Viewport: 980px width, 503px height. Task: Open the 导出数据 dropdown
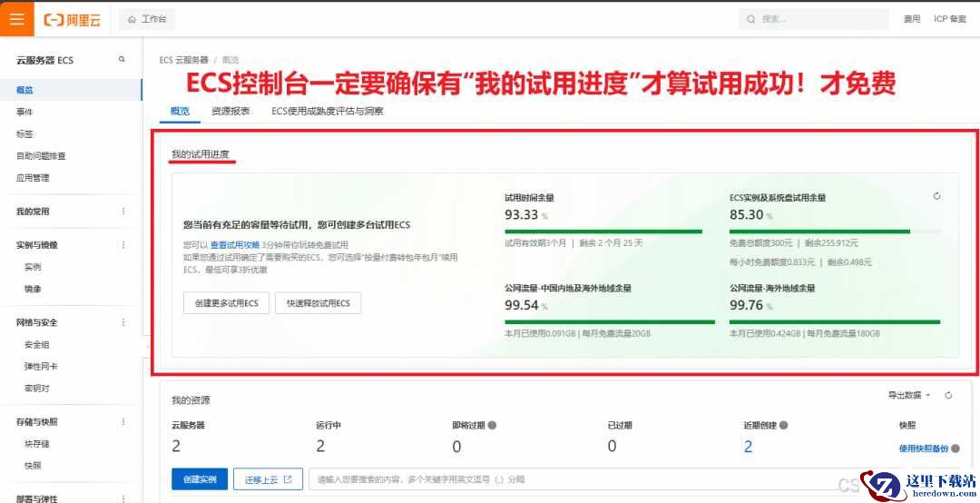click(909, 395)
